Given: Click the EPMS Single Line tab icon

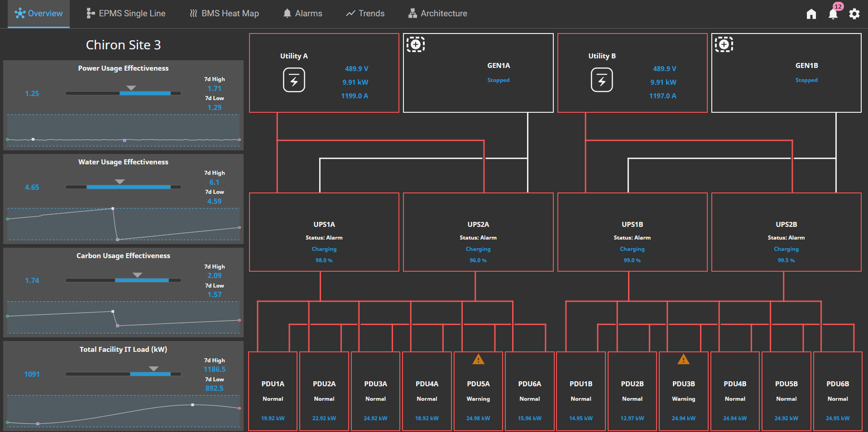Looking at the screenshot, I should coord(91,14).
